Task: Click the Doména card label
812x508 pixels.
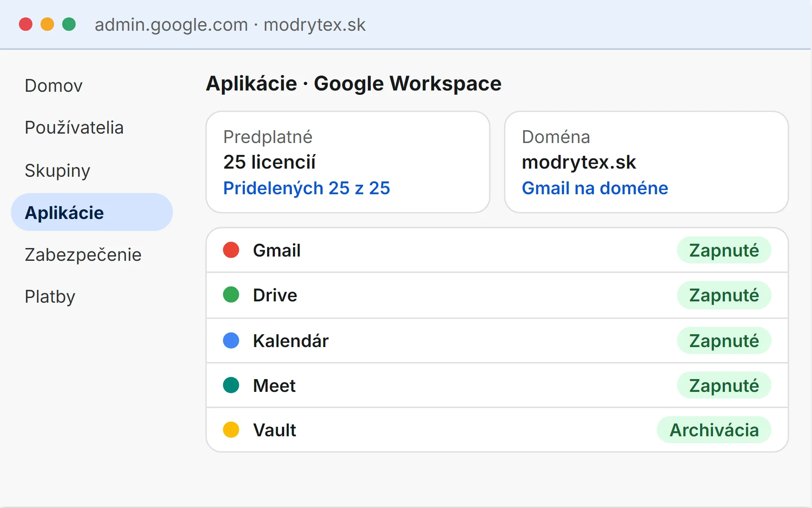Action: (x=556, y=137)
